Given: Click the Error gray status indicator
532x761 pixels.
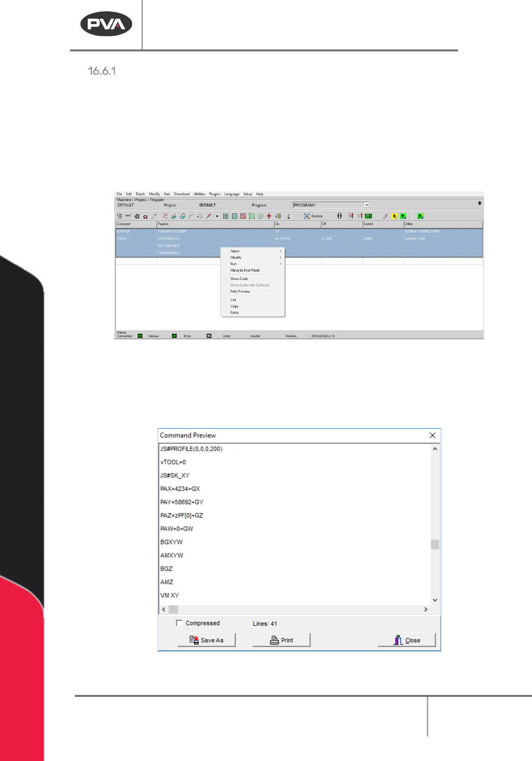Looking at the screenshot, I should tap(209, 336).
